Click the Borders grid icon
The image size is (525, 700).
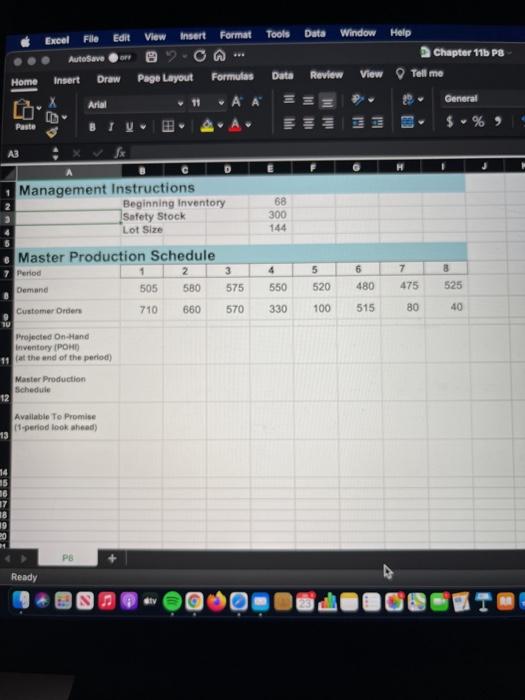click(x=168, y=126)
